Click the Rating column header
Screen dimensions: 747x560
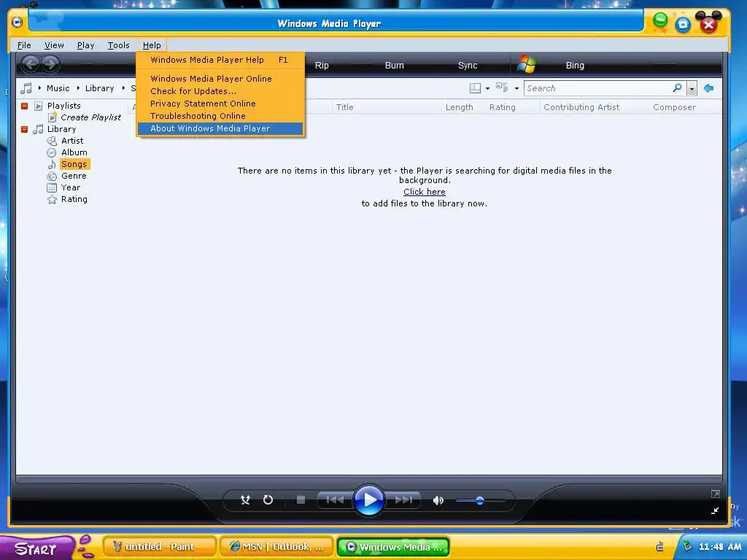[x=512, y=107]
